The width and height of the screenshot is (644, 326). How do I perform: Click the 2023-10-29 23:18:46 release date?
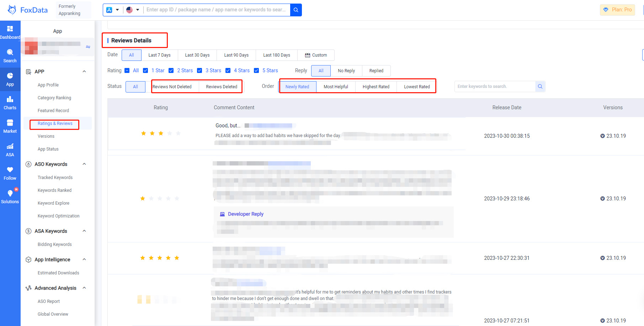[x=507, y=199]
